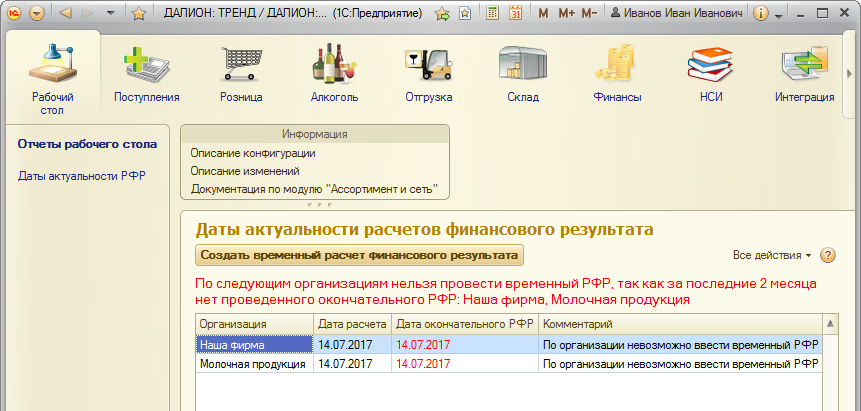Select the Наша фирма cell
Screen dimensions: 861x411
coord(254,345)
